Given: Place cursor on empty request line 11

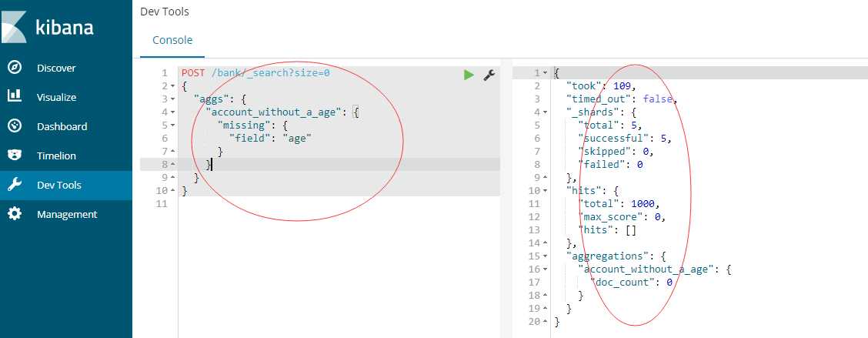Looking at the screenshot, I should point(339,204).
